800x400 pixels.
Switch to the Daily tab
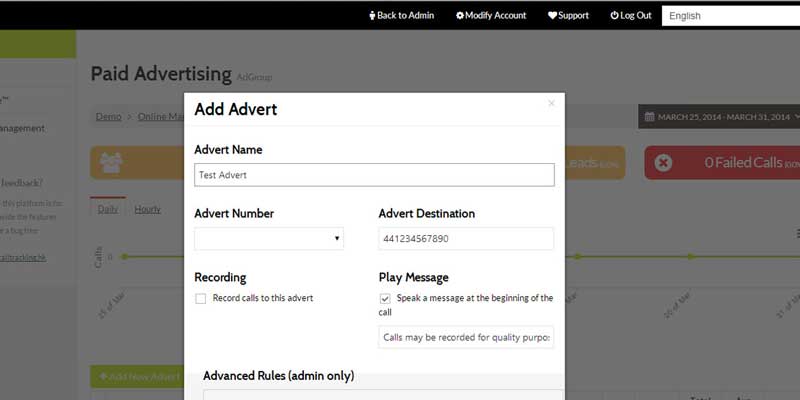(x=106, y=209)
